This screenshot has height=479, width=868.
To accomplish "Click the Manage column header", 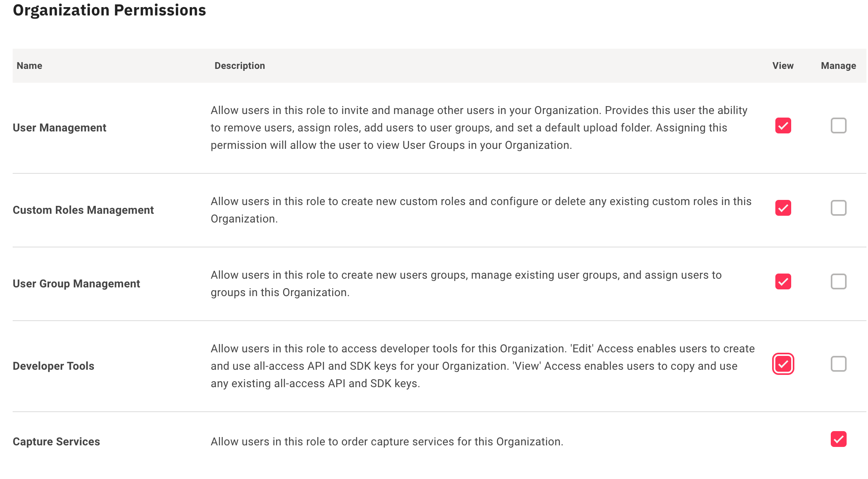I will [838, 65].
